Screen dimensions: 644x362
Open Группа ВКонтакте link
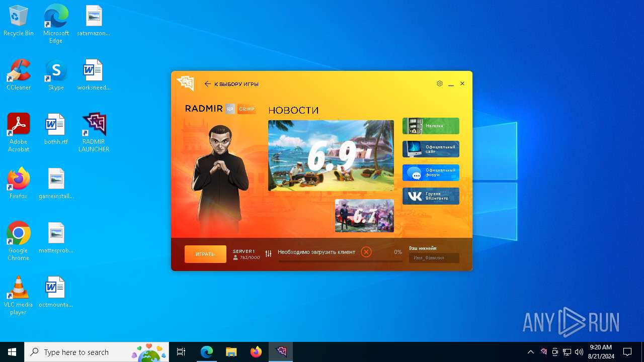[431, 196]
